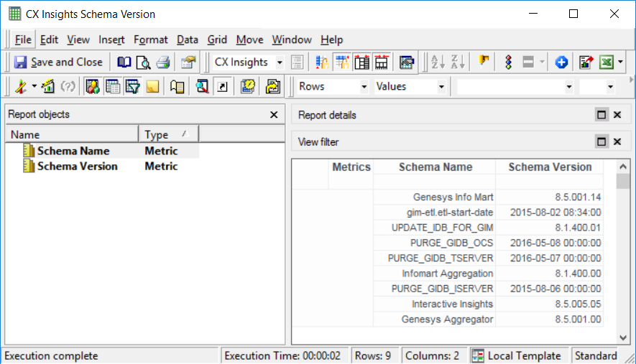Screen dimensions: 636x364
Task: Toggle the Report details panel maximize box
Action: (x=602, y=115)
